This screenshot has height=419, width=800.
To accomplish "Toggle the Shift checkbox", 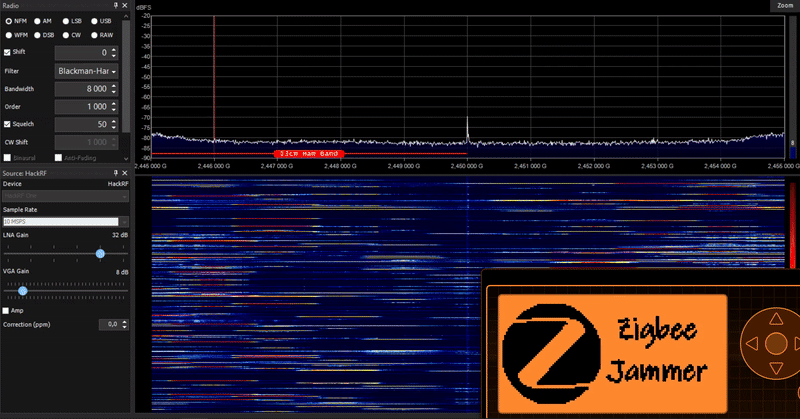I will click(7, 52).
